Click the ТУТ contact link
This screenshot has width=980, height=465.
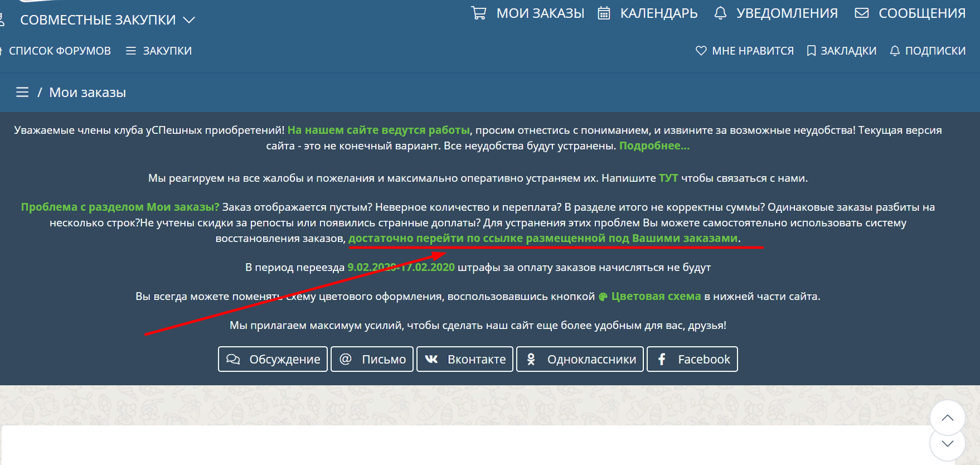point(668,178)
